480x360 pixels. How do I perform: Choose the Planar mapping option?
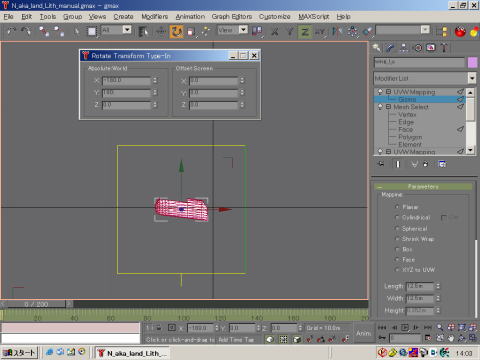coord(397,207)
